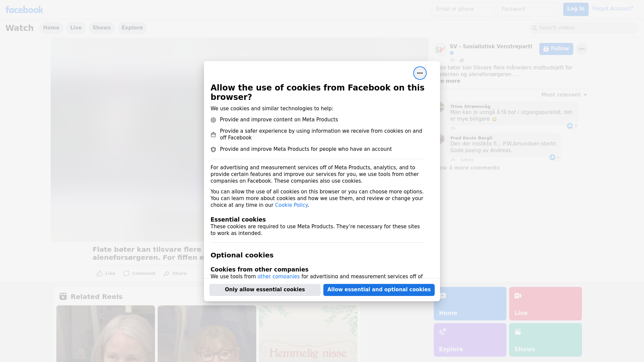Click the Log In button
The height and width of the screenshot is (362, 644).
[576, 9]
